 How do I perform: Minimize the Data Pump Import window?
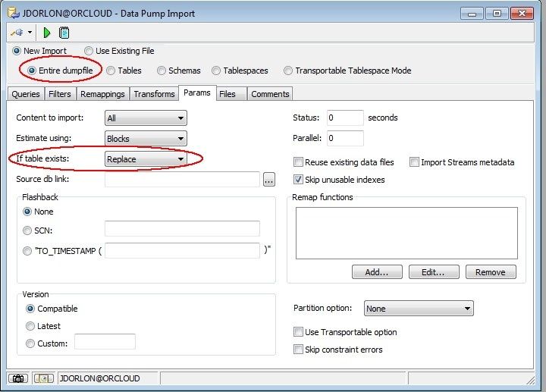coord(472,14)
